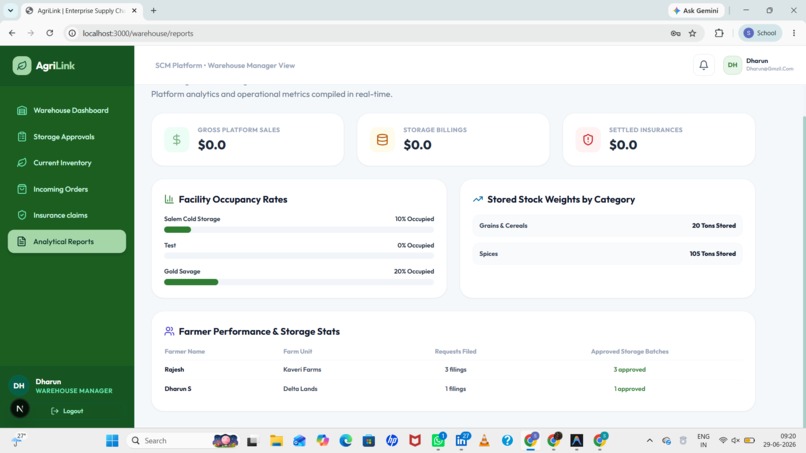Go to Warehouse Dashboard
The image size is (806, 453).
[67, 110]
